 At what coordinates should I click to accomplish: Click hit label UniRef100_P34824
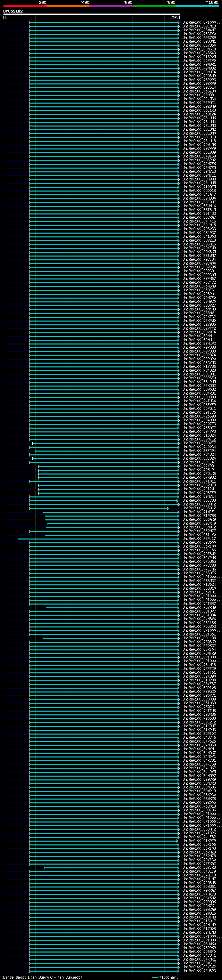coord(199,455)
